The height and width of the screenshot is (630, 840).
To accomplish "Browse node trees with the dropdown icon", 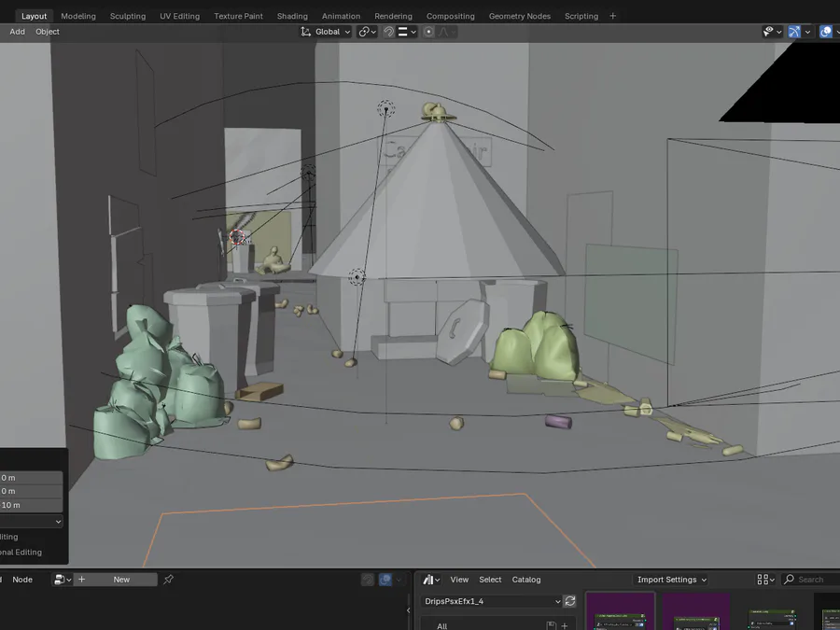I will tap(63, 579).
